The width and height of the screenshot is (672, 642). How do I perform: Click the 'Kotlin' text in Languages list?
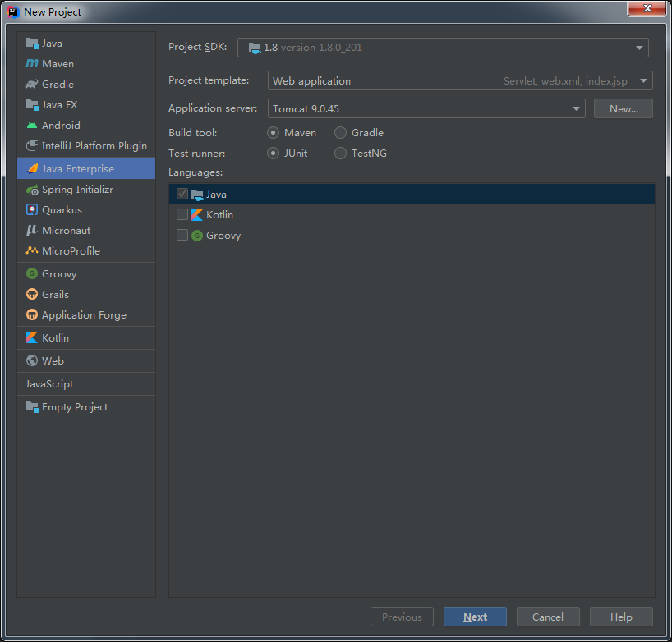[219, 215]
